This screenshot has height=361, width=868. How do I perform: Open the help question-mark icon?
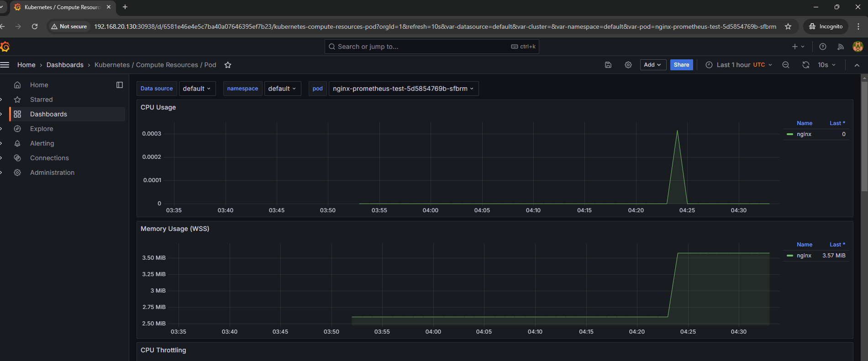(823, 47)
